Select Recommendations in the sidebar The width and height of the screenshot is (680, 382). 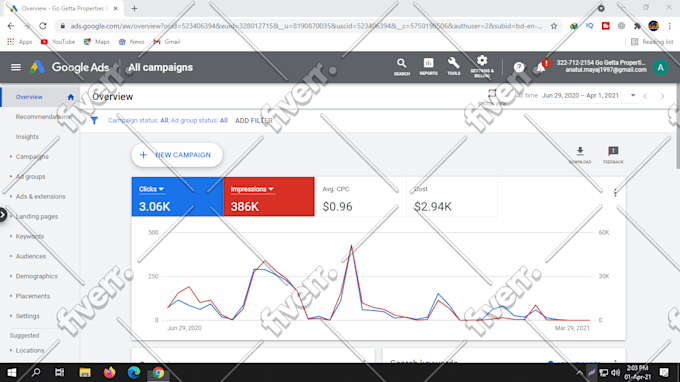pos(42,117)
